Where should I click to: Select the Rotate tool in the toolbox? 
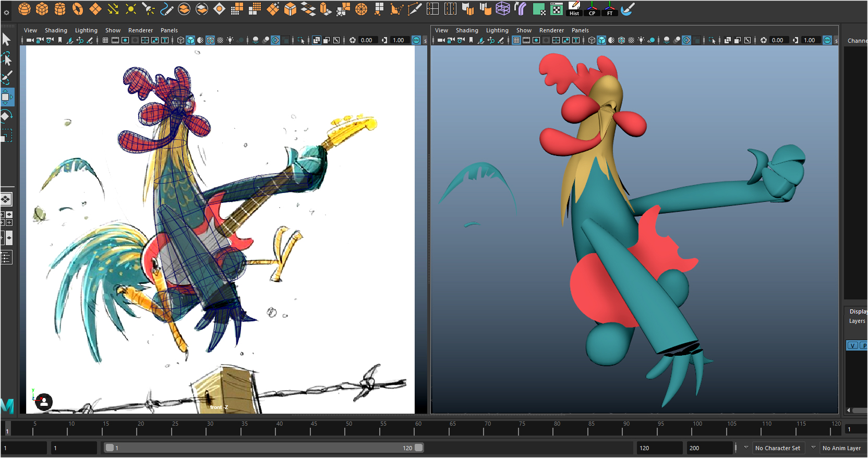[x=6, y=116]
